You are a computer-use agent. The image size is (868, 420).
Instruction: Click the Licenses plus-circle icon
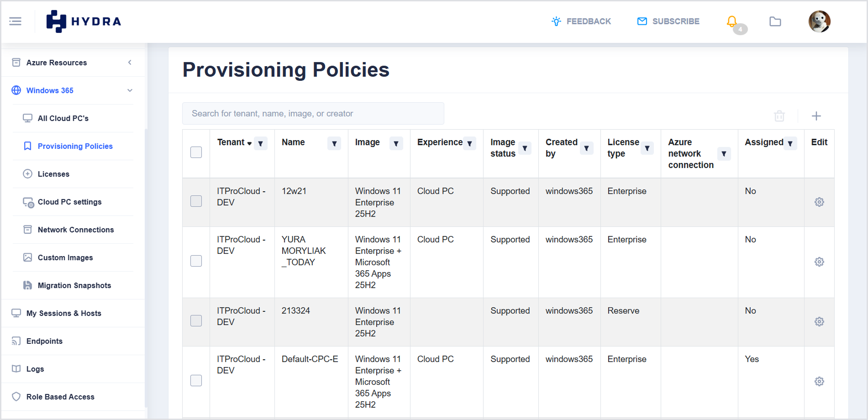click(x=28, y=174)
